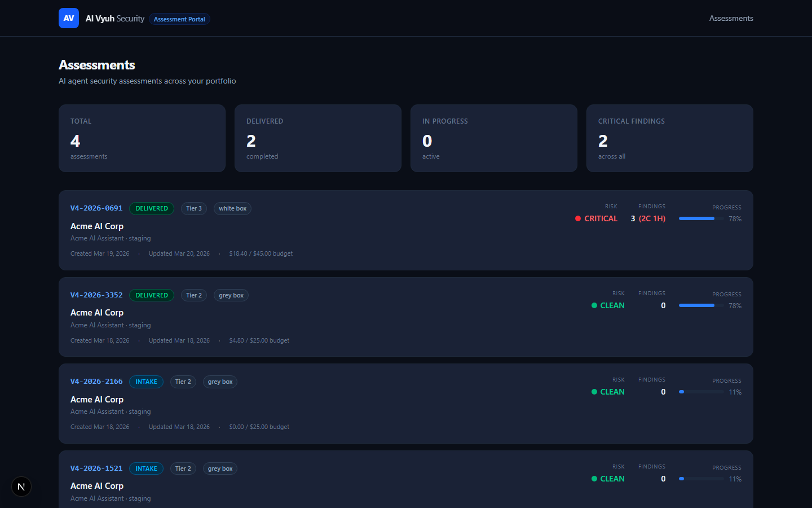This screenshot has height=508, width=812.
Task: Open assessment V4-2026-0691
Action: pos(96,208)
